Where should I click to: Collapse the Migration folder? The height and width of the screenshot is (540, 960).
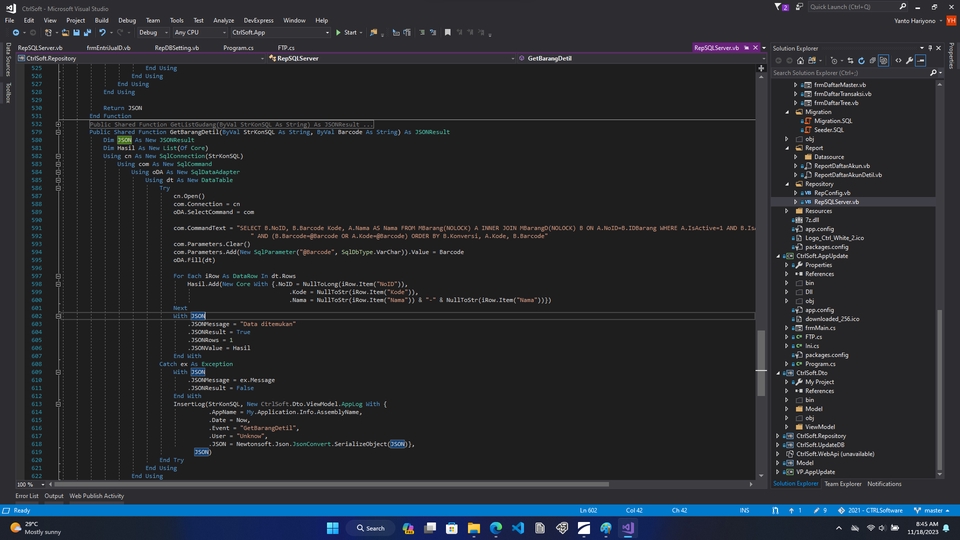[787, 112]
